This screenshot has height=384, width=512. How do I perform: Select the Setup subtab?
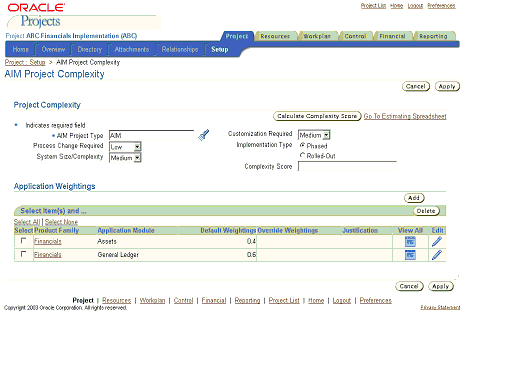pyautogui.click(x=220, y=49)
